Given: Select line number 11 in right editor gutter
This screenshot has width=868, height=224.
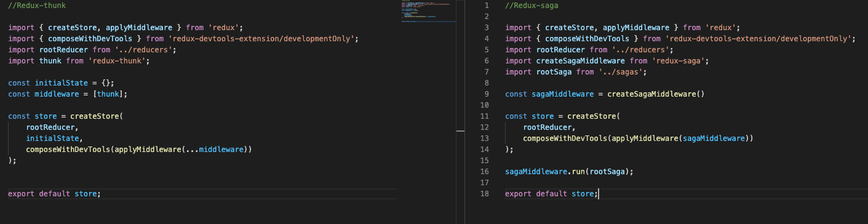Looking at the screenshot, I should pyautogui.click(x=484, y=116).
